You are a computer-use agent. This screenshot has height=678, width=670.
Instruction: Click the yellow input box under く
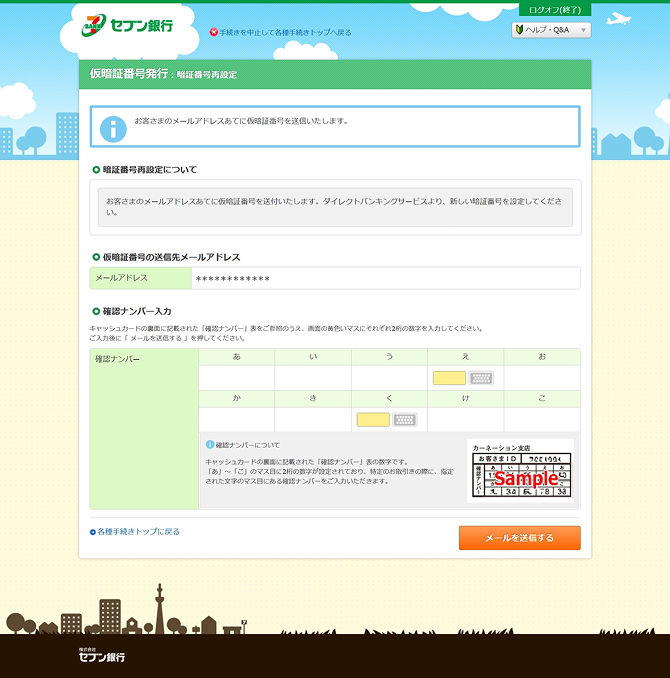point(373,420)
